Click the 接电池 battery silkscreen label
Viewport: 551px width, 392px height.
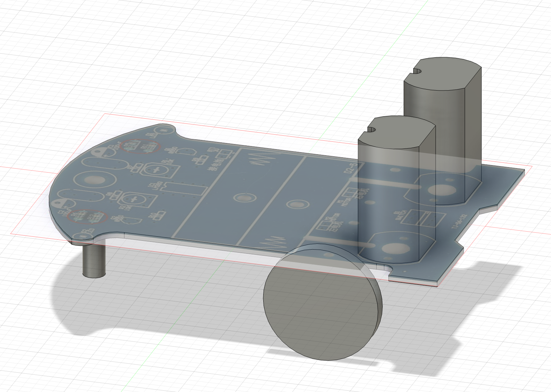[216, 165]
